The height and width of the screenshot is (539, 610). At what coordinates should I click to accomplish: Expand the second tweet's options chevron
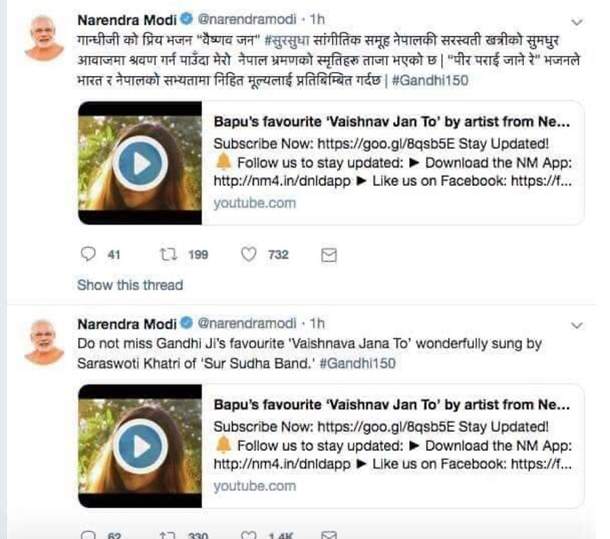pyautogui.click(x=577, y=325)
